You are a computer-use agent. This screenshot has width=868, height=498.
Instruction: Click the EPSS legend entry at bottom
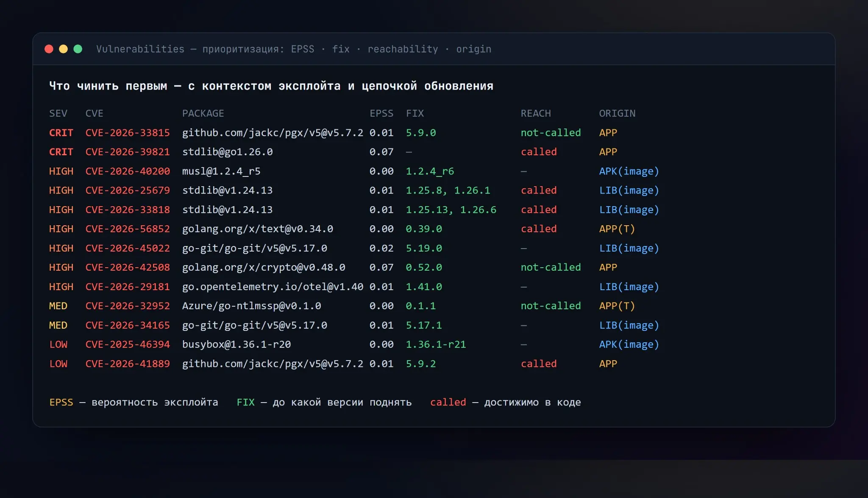coord(134,402)
